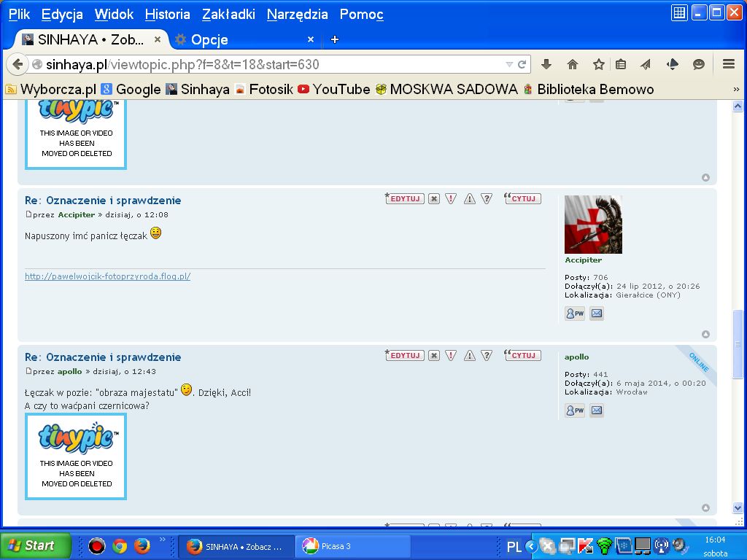The image size is (747, 560).
Task: Open the Firefox hamburger menu
Action: 728,64
